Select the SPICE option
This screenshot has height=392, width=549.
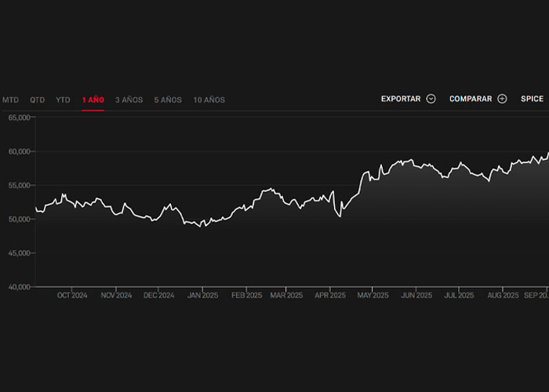[x=532, y=100]
